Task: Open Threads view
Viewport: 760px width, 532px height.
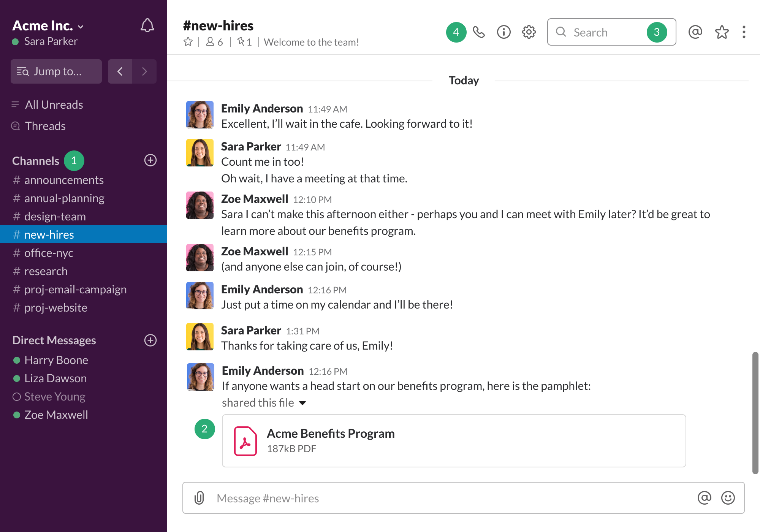Action: pyautogui.click(x=45, y=126)
